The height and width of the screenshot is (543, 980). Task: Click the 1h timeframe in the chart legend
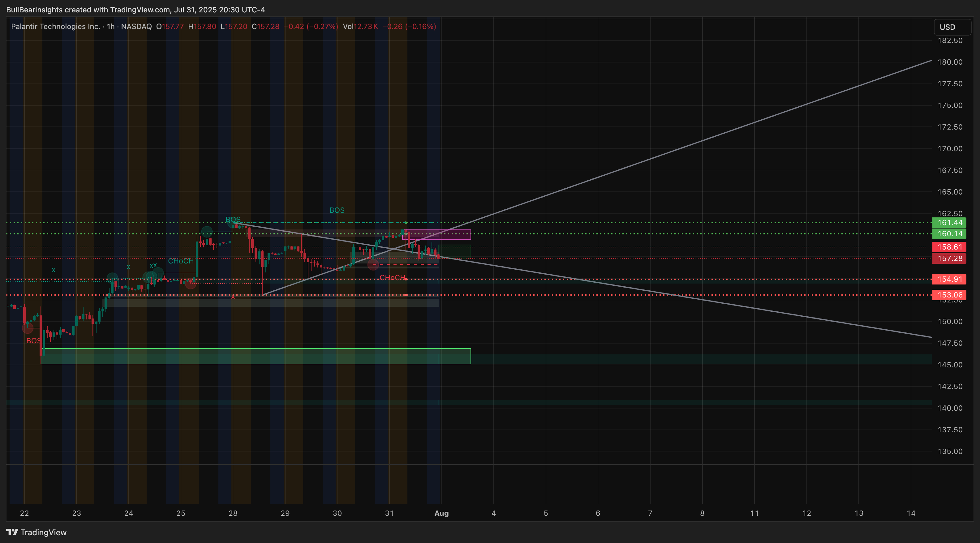click(x=111, y=27)
